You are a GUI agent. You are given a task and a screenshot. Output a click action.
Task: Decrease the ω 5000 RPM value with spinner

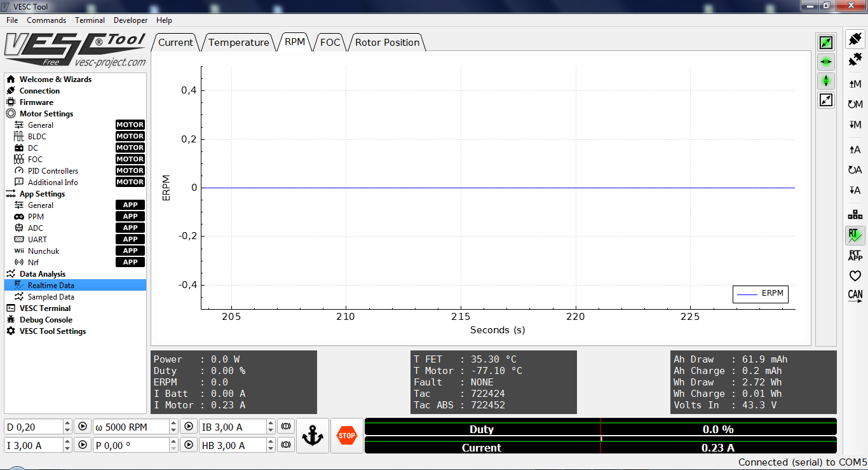tap(173, 429)
